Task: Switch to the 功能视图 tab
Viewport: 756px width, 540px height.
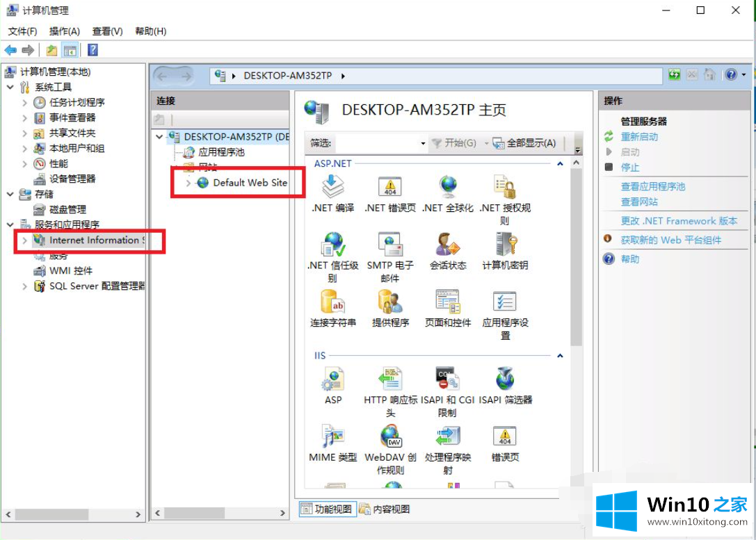Action: 328,509
